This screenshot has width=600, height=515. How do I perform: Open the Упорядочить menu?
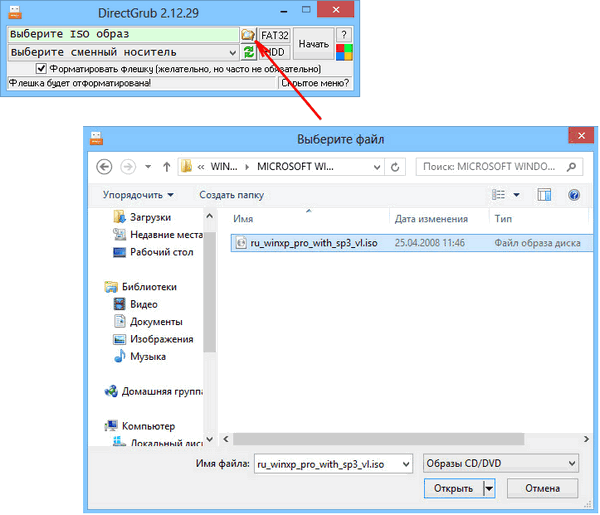coord(138,195)
